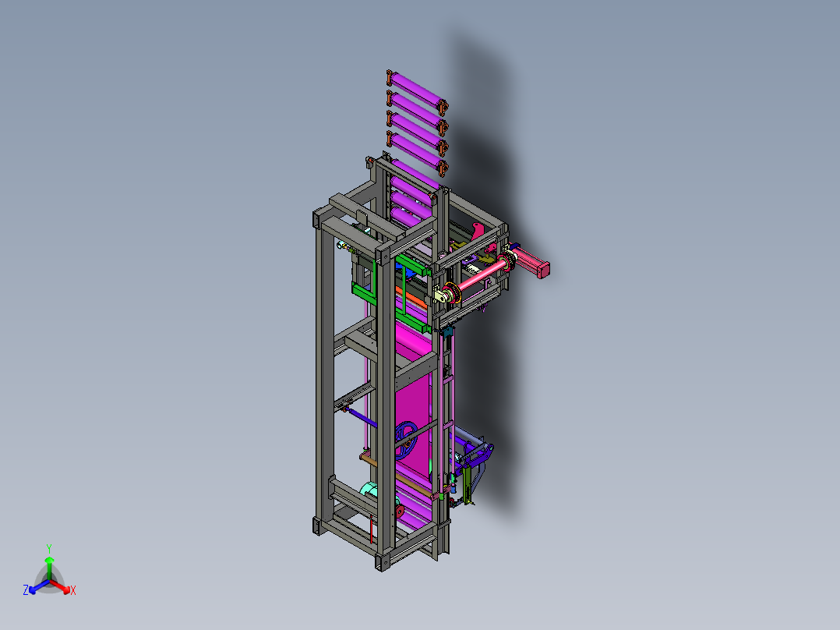
Task: Click the blue Z axis of the orientation triad
Action: pos(39,586)
